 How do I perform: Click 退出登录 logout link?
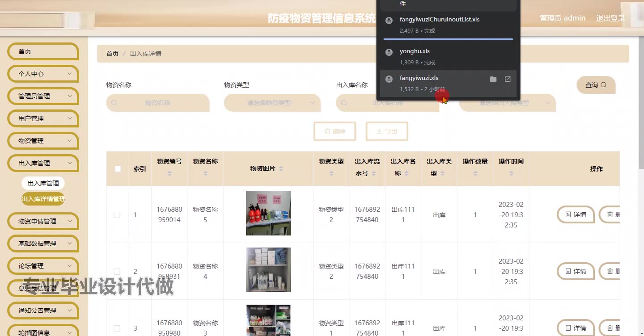point(610,18)
